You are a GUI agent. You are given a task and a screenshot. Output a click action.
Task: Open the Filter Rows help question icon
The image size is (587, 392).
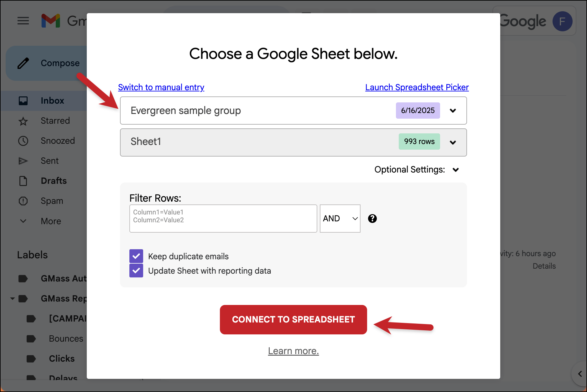tap(372, 219)
